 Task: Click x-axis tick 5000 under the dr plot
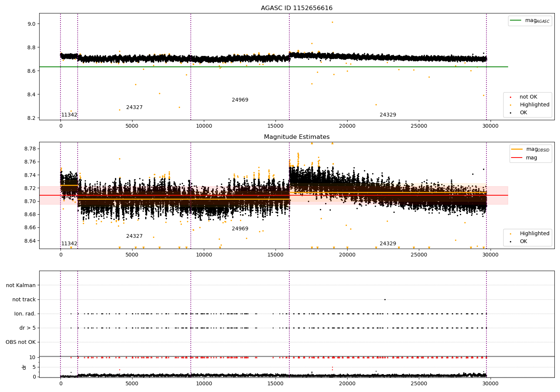coord(132,384)
